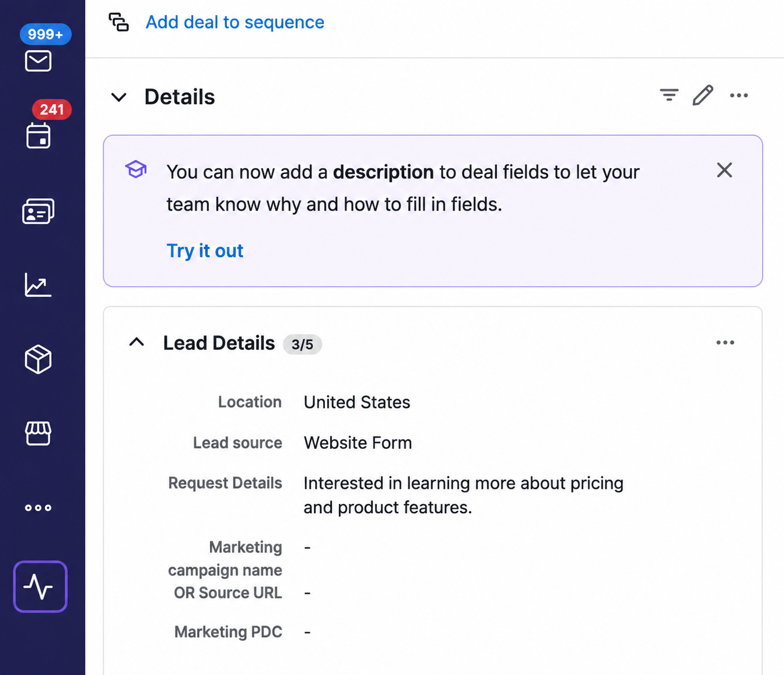Screen dimensions: 784x675
Task: Open the insights chart icon in sidebar
Action: 38,285
